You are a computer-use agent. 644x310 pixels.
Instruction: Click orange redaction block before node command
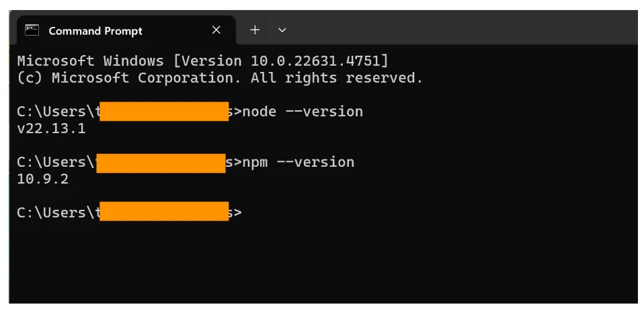coord(164,111)
